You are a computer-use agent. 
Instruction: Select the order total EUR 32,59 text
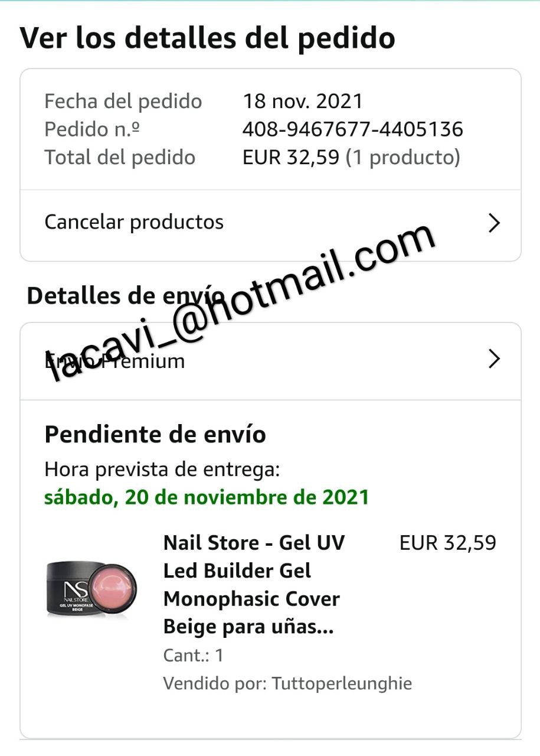pos(292,158)
